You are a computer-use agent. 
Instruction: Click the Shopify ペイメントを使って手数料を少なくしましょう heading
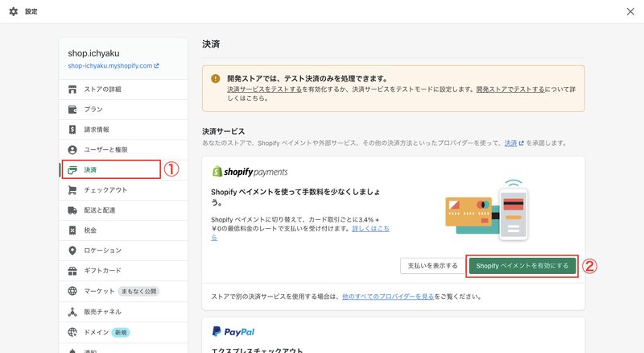click(x=295, y=197)
